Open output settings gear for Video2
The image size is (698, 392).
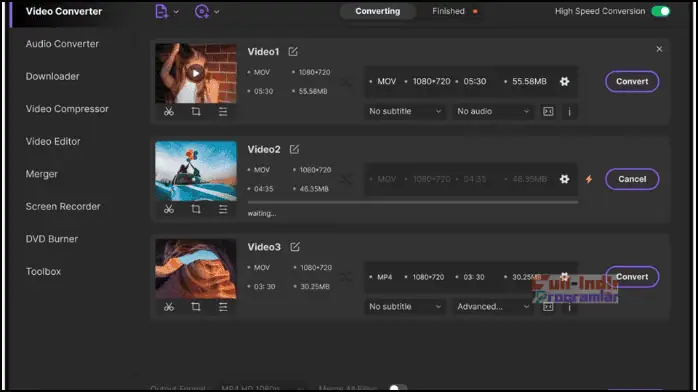tap(564, 179)
